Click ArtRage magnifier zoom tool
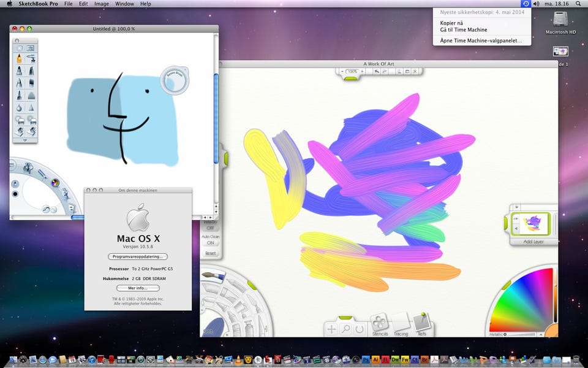This screenshot has height=368, width=588. point(345,329)
